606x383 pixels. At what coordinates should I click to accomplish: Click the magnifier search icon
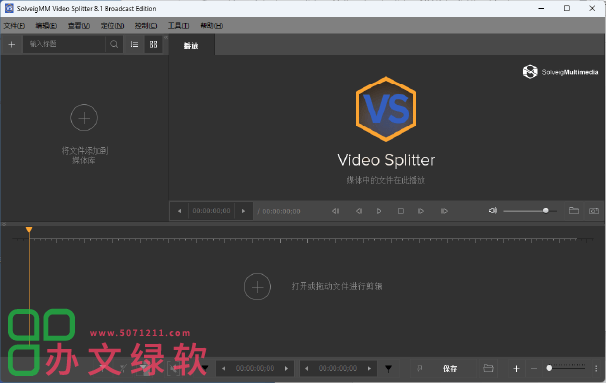114,44
